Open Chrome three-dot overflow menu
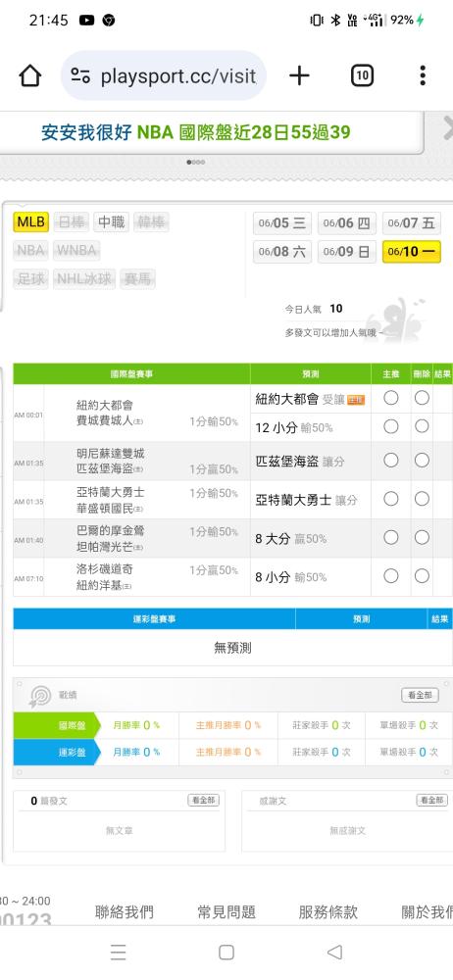Image resolution: width=453 pixels, height=980 pixels. coord(423,75)
